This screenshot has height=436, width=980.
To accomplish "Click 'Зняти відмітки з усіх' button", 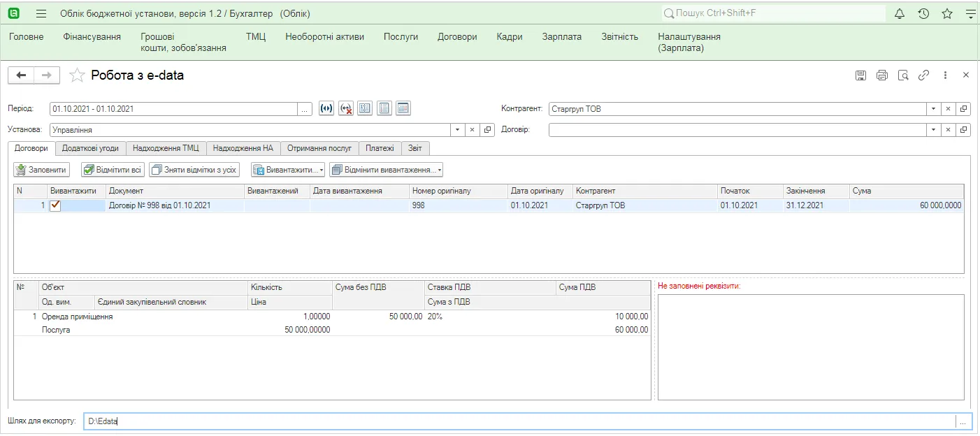I will pyautogui.click(x=195, y=170).
